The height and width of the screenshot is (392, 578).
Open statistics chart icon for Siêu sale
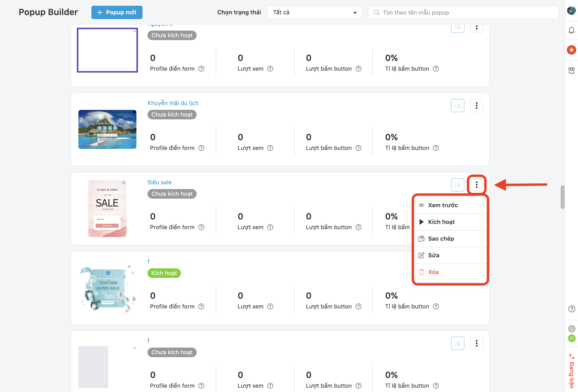(x=457, y=185)
